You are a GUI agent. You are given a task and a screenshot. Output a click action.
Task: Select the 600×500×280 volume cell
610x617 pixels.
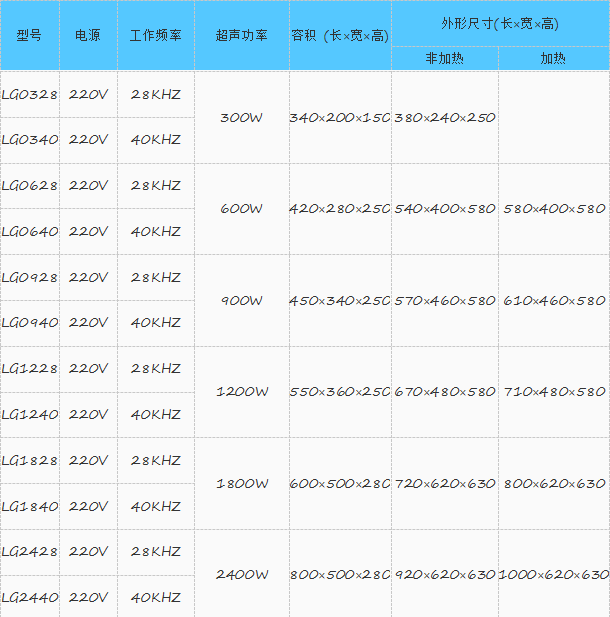[340, 483]
